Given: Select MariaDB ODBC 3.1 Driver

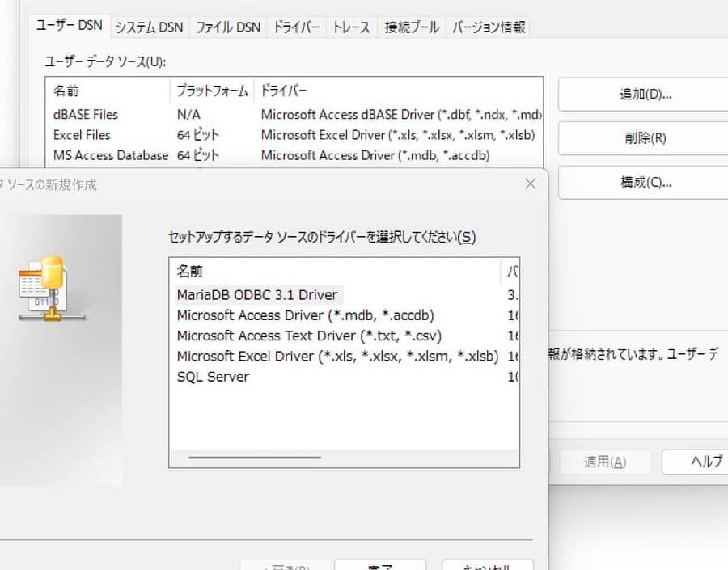Looking at the screenshot, I should pos(257,294).
